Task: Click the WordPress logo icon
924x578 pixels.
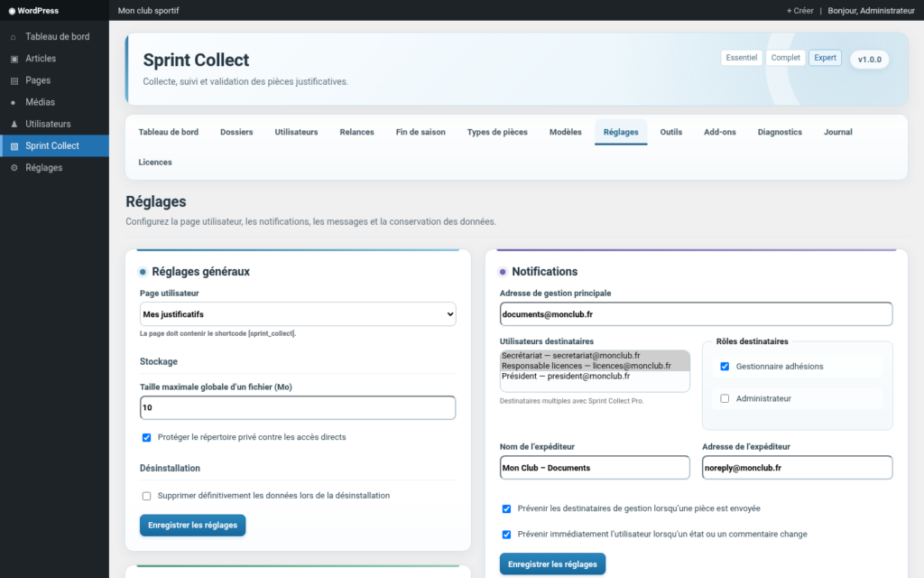Action: click(x=12, y=11)
